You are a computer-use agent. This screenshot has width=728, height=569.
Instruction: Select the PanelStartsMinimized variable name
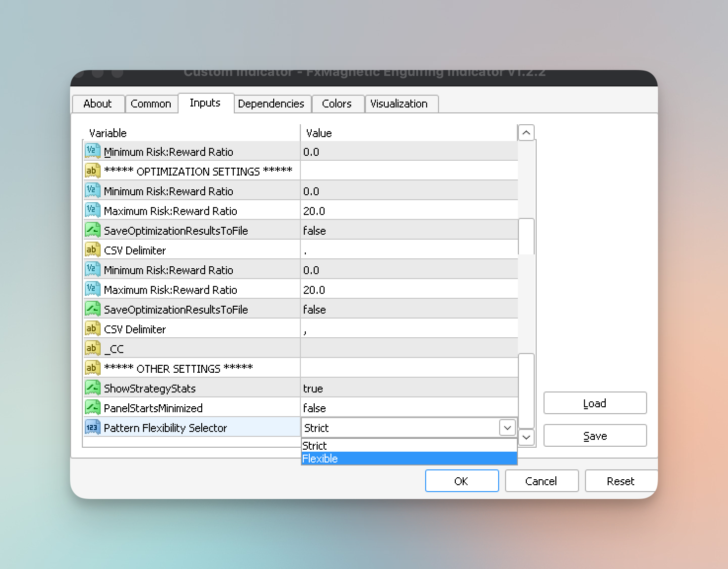(153, 408)
